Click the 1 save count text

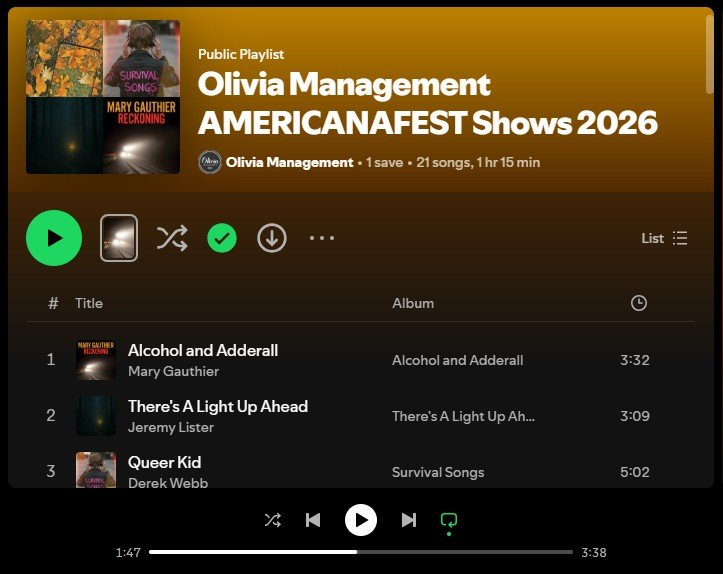click(384, 162)
